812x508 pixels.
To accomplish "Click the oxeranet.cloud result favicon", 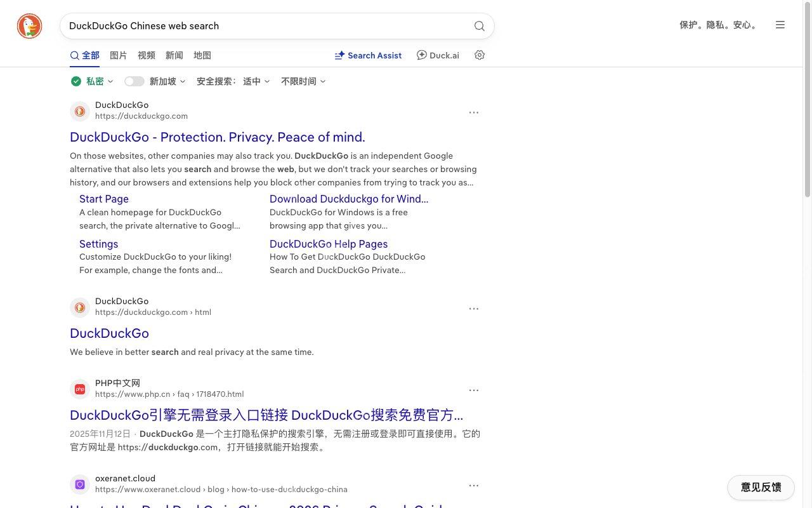I will [80, 485].
